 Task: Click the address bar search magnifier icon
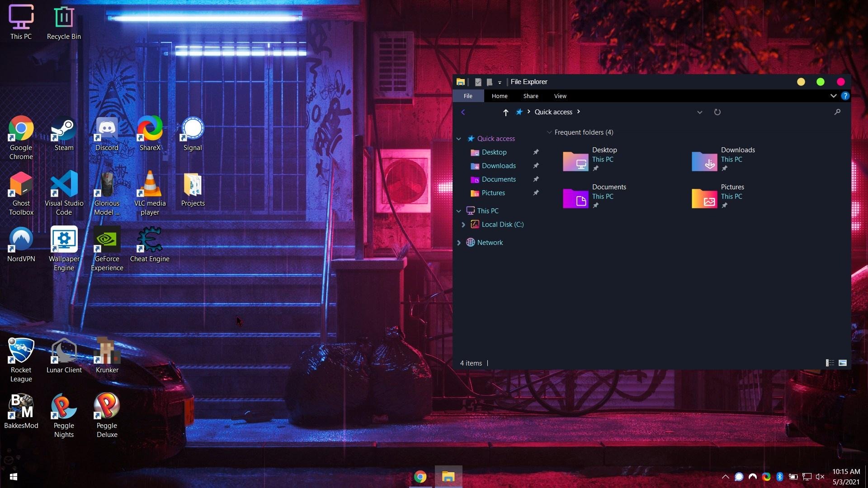point(837,112)
